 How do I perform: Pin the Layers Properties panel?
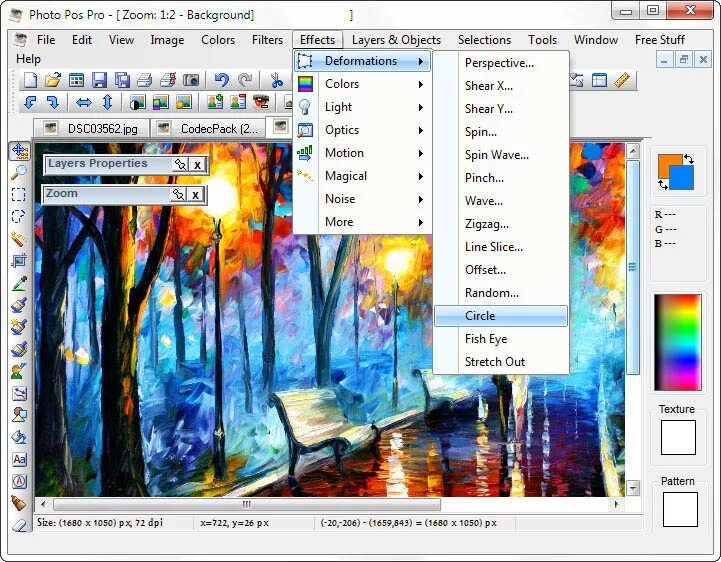tap(180, 164)
